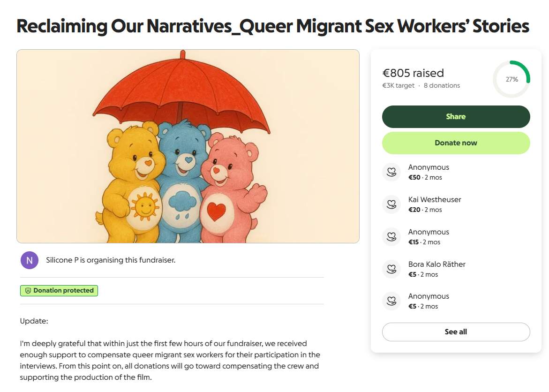Click the Donation protected badge
The width and height of the screenshot is (549, 392).
click(x=59, y=291)
